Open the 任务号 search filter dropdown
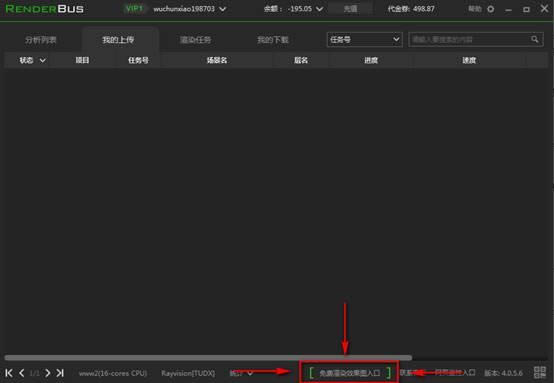 click(365, 40)
